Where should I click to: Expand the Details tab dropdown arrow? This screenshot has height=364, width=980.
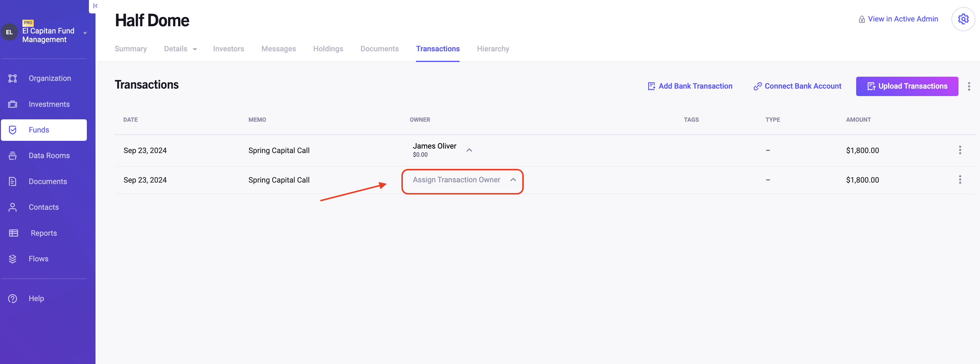(195, 49)
